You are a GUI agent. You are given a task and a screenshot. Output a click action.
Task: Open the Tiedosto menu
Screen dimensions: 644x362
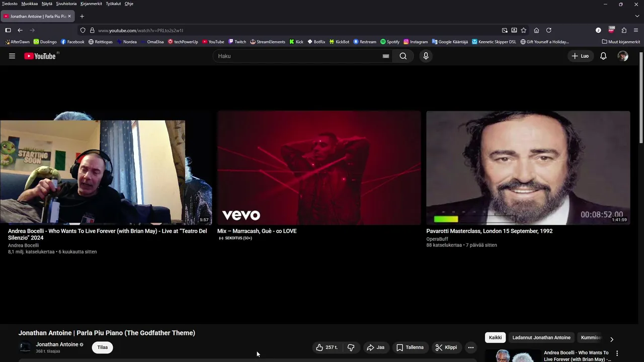(x=10, y=4)
